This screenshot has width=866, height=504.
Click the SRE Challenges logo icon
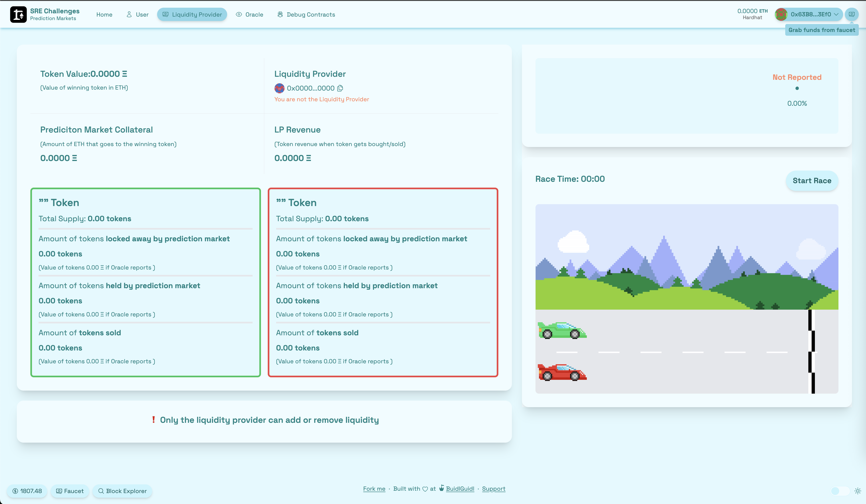pyautogui.click(x=18, y=14)
